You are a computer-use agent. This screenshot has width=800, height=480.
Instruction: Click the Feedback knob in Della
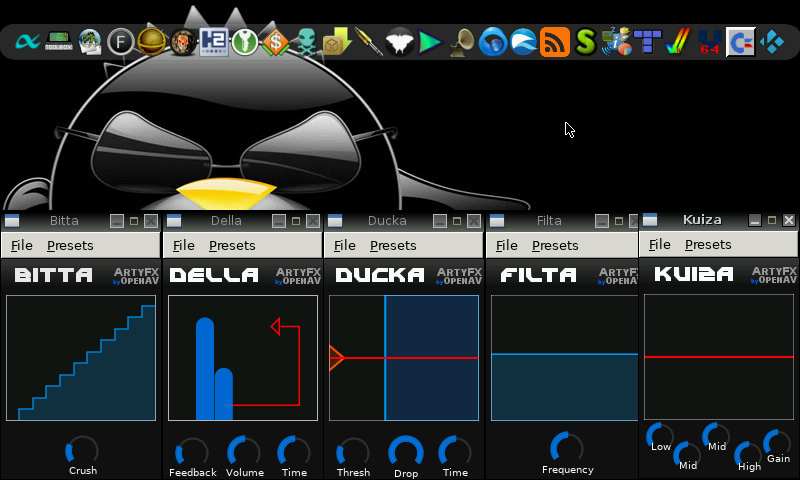(191, 453)
